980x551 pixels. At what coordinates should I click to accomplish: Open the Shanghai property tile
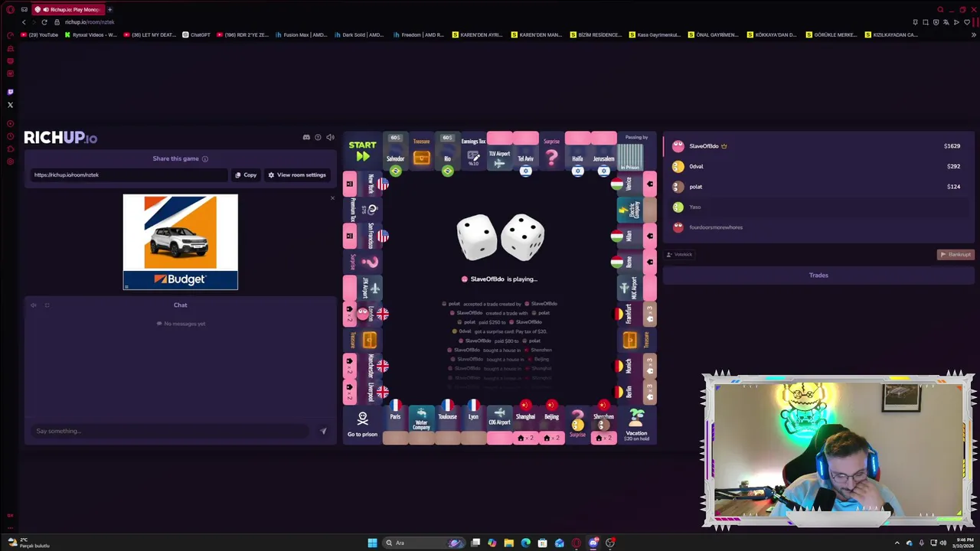click(525, 425)
